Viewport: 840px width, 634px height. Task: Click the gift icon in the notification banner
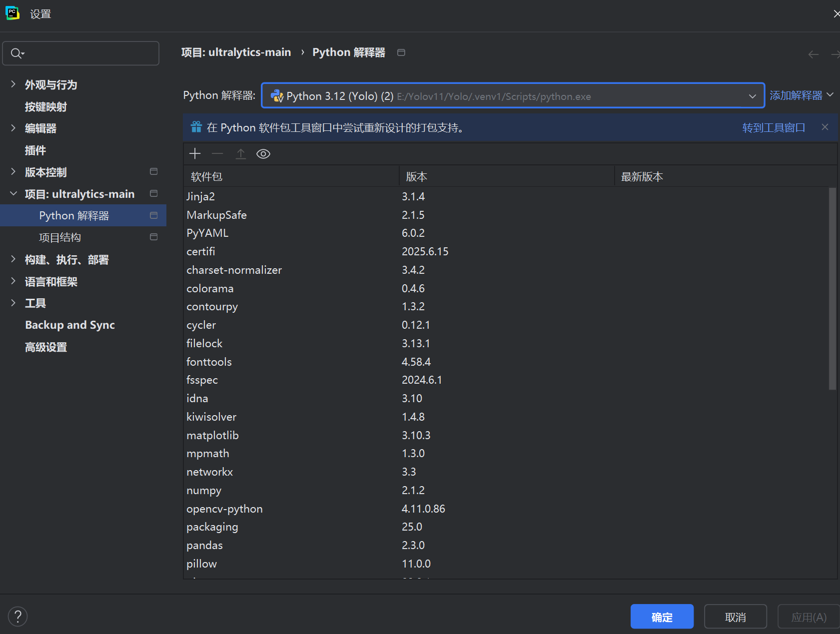196,127
